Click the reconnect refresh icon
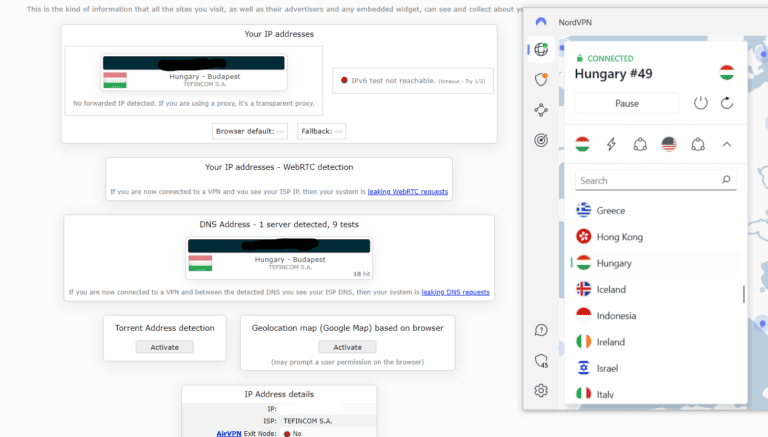Screen dimensions: 768x437 727,103
